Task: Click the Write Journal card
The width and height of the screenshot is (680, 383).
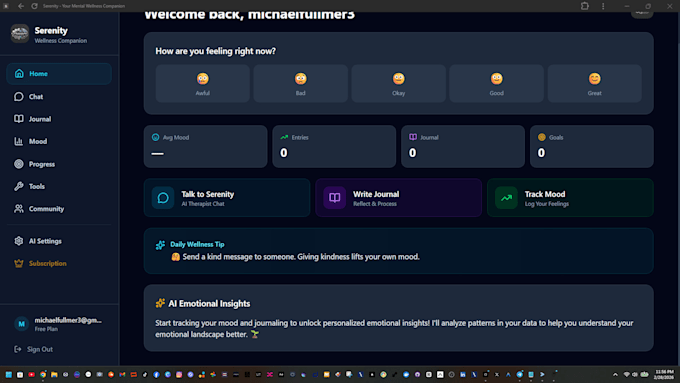Action: point(399,198)
